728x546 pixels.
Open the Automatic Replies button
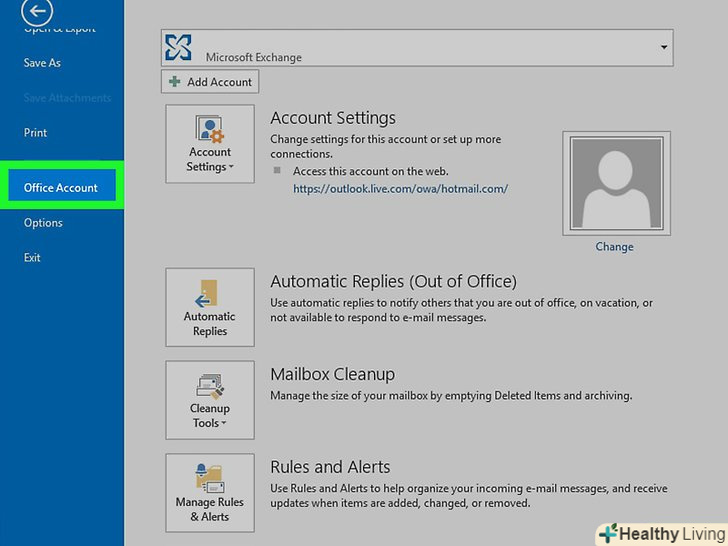210,307
